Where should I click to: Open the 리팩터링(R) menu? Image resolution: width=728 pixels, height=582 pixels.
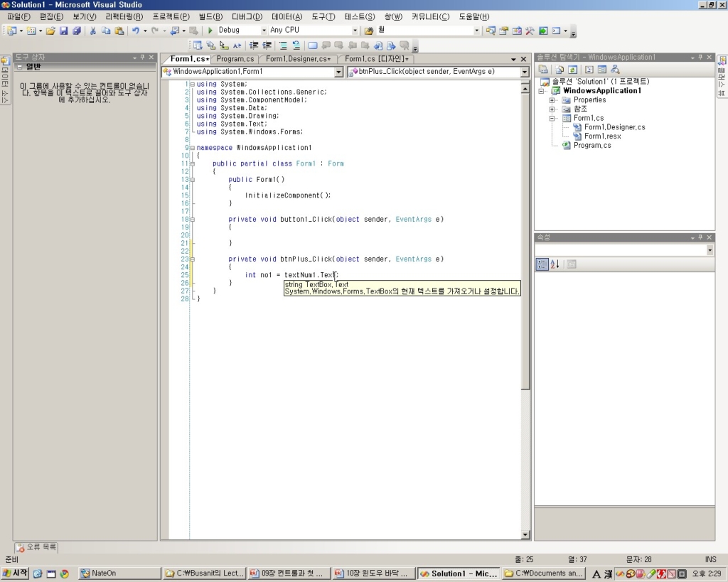[x=124, y=17]
